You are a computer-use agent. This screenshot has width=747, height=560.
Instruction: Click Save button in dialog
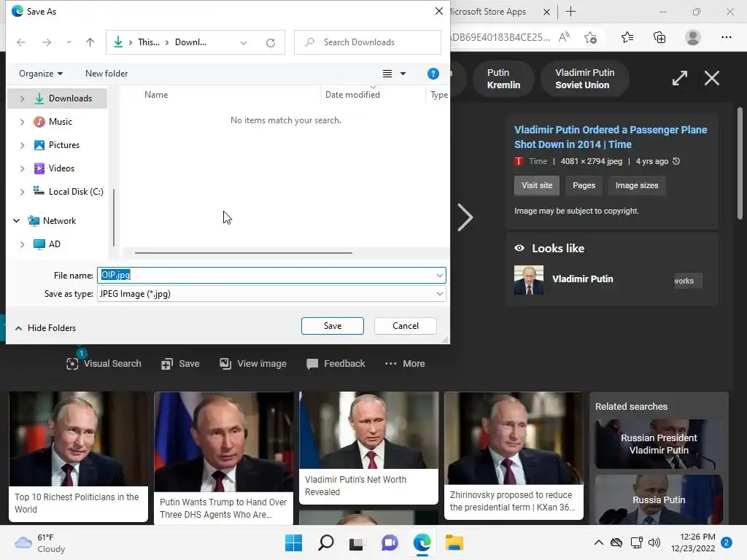click(333, 326)
